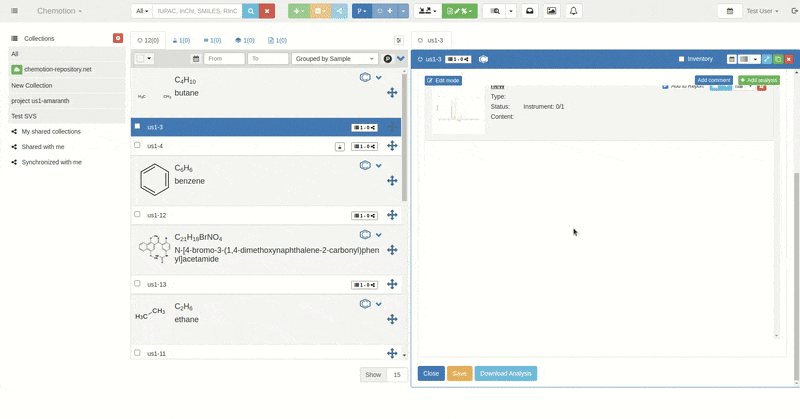The width and height of the screenshot is (800, 419).
Task: Click the red Collections management icon
Action: (118, 38)
